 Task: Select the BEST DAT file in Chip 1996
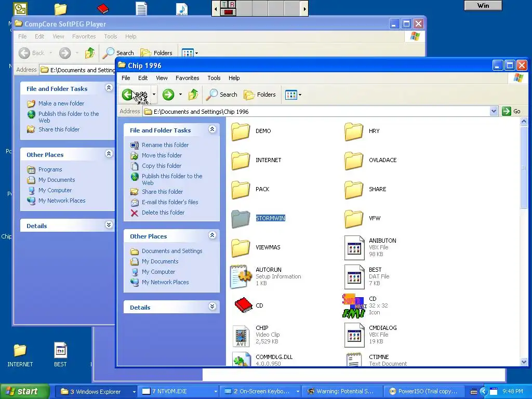tap(367, 277)
